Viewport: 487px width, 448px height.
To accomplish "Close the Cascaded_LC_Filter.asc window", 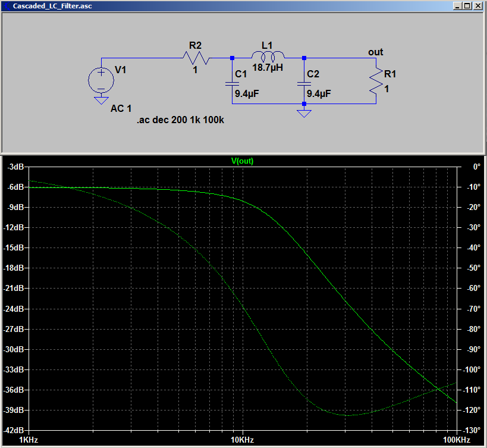I will (x=477, y=6).
